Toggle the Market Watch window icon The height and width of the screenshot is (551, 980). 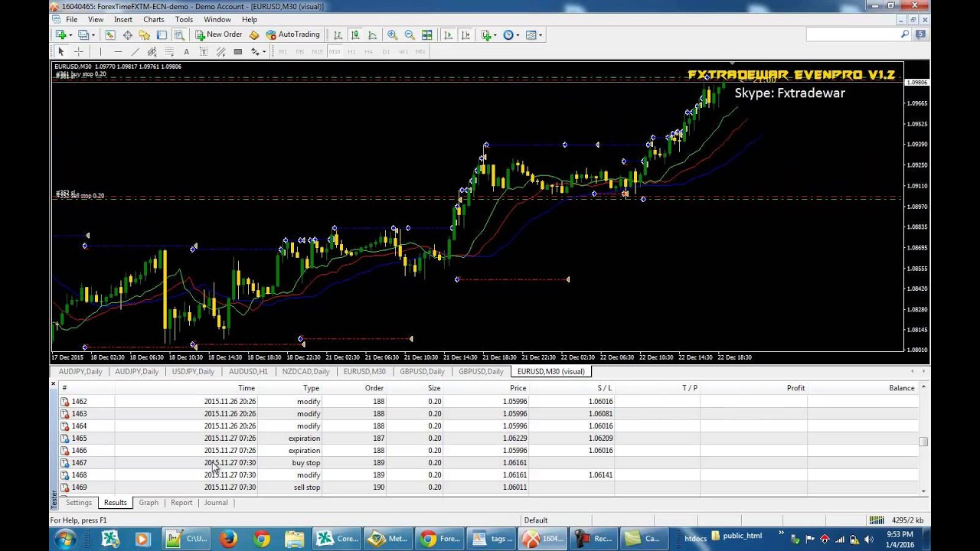(x=110, y=34)
